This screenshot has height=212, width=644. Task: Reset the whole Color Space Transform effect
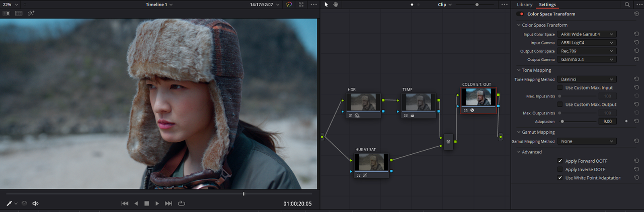pos(637,14)
